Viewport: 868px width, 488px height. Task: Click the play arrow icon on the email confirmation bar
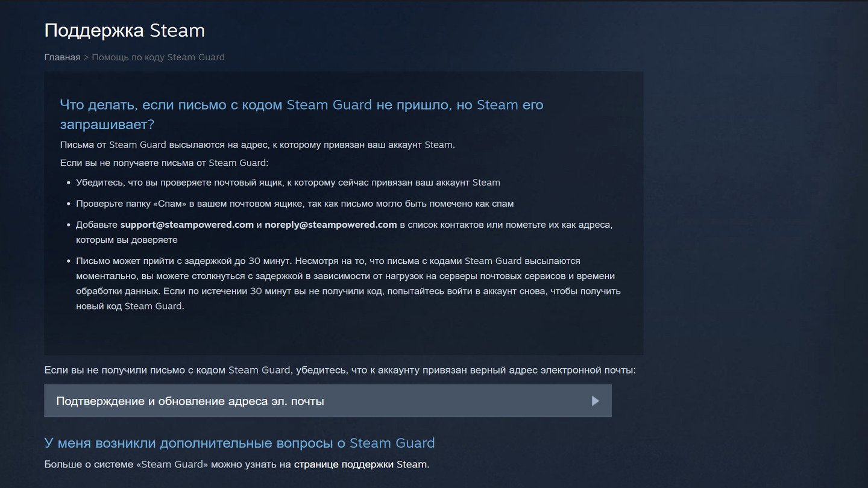(596, 401)
